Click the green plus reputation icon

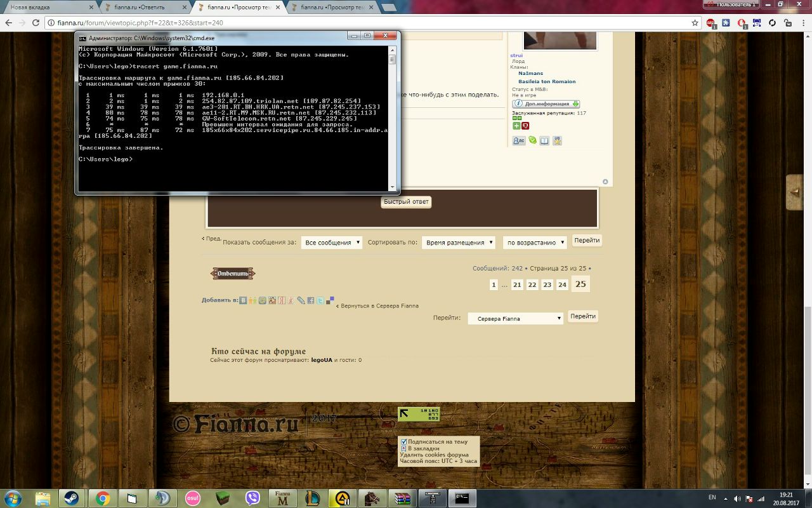(x=516, y=126)
